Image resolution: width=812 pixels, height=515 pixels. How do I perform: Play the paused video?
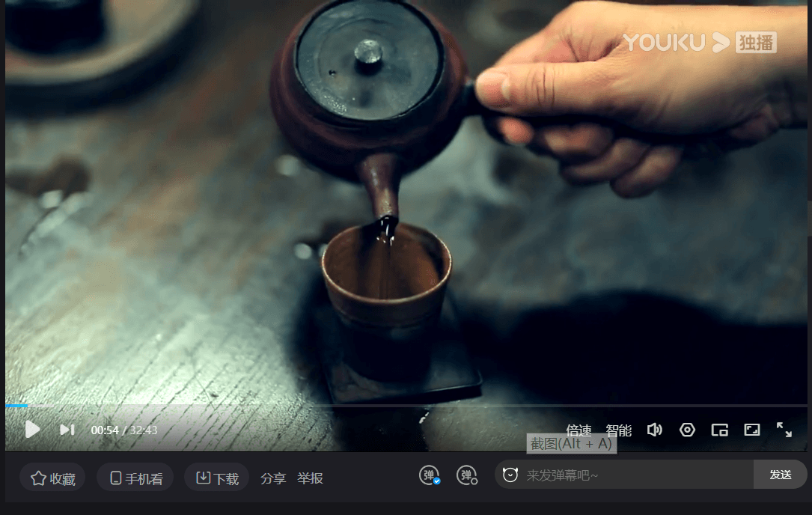(32, 430)
